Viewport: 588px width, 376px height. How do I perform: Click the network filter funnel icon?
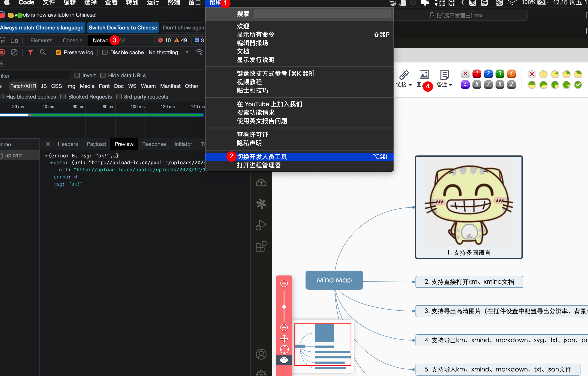click(30, 52)
